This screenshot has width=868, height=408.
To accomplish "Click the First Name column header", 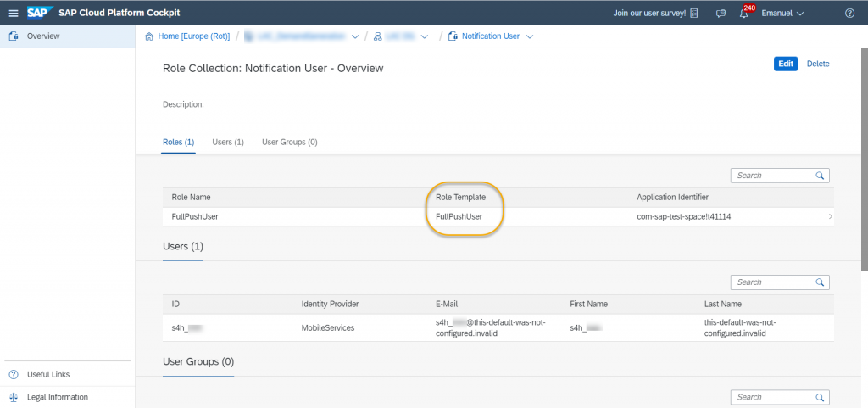I will coord(588,305).
